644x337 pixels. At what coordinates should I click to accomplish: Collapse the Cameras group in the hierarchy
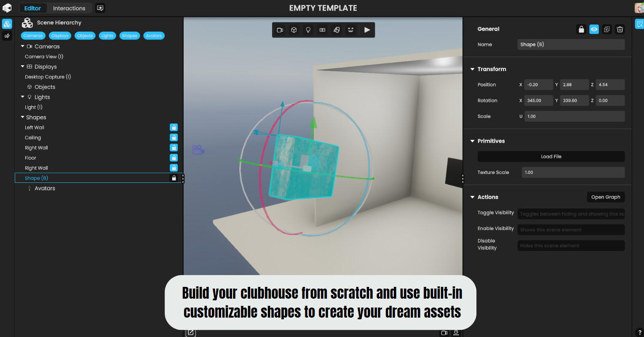[x=23, y=46]
